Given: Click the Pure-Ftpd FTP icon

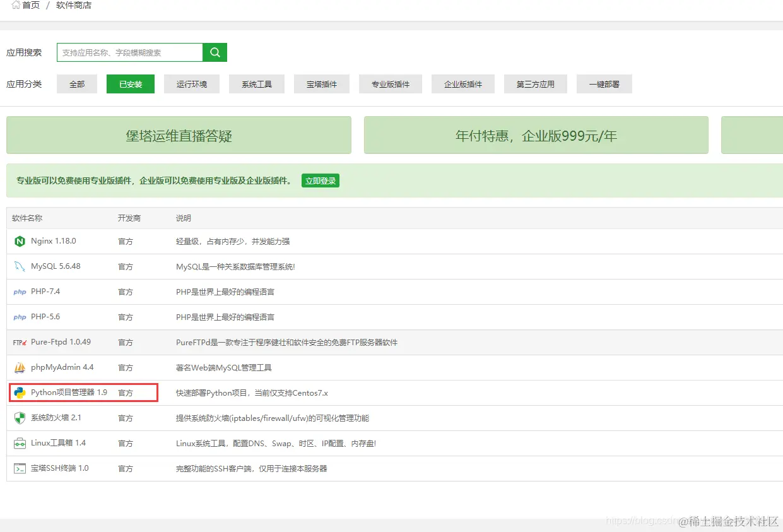Looking at the screenshot, I should tap(20, 341).
